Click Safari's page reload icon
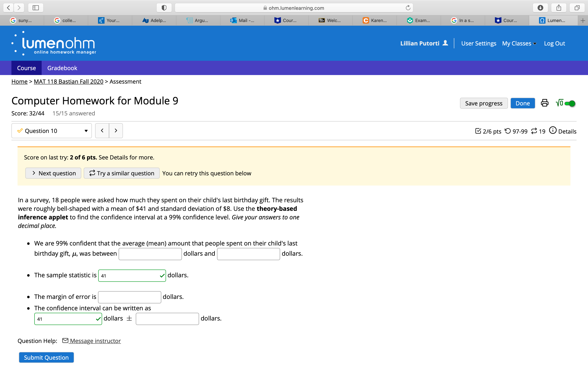 tap(408, 8)
